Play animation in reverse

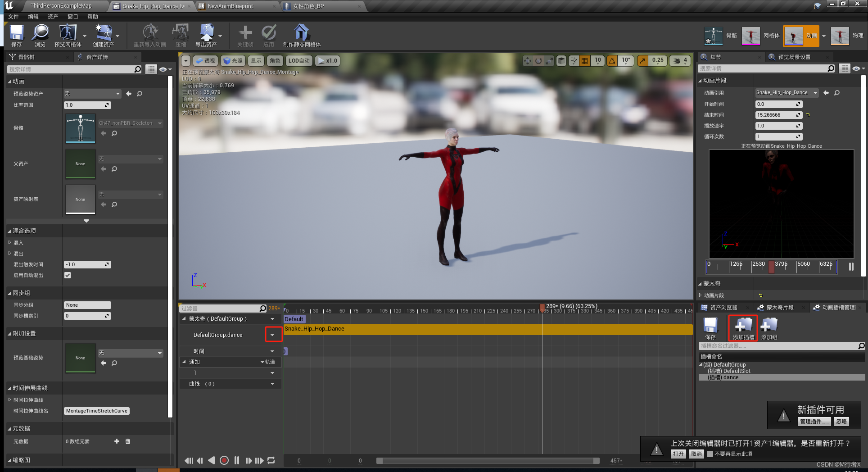(x=212, y=460)
